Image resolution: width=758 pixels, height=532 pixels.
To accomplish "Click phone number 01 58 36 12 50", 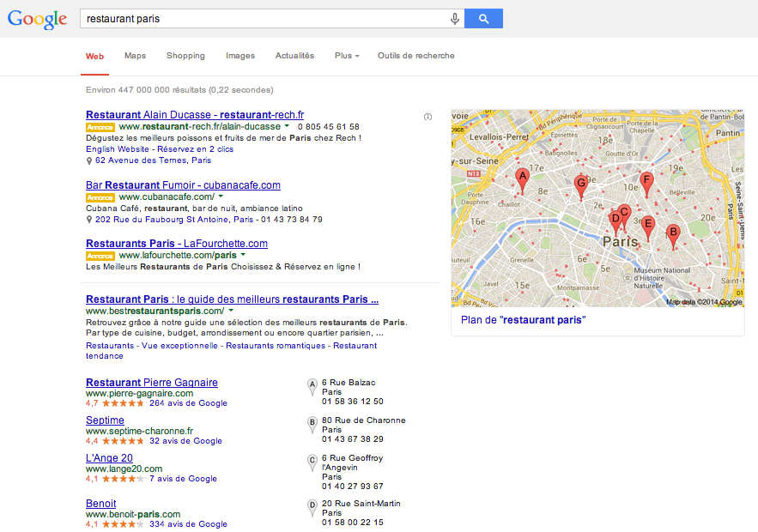I will (x=353, y=402).
